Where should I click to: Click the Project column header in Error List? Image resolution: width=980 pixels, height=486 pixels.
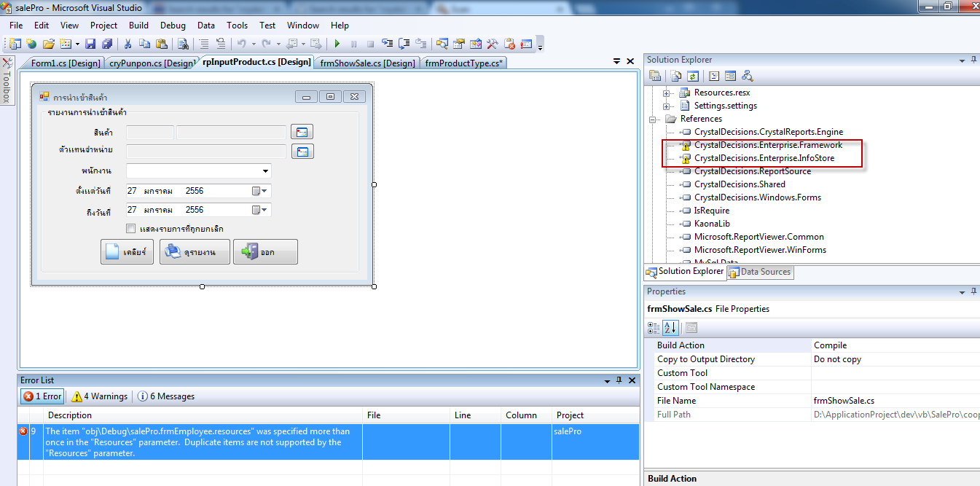pos(595,415)
